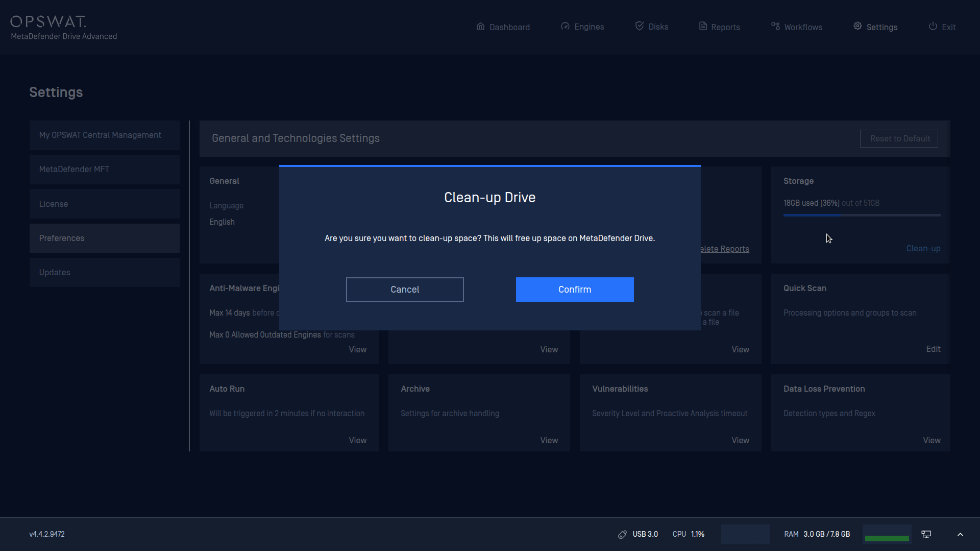Cancel the Clean-up Drive dialog
Screen dimensions: 980x551
(405, 290)
